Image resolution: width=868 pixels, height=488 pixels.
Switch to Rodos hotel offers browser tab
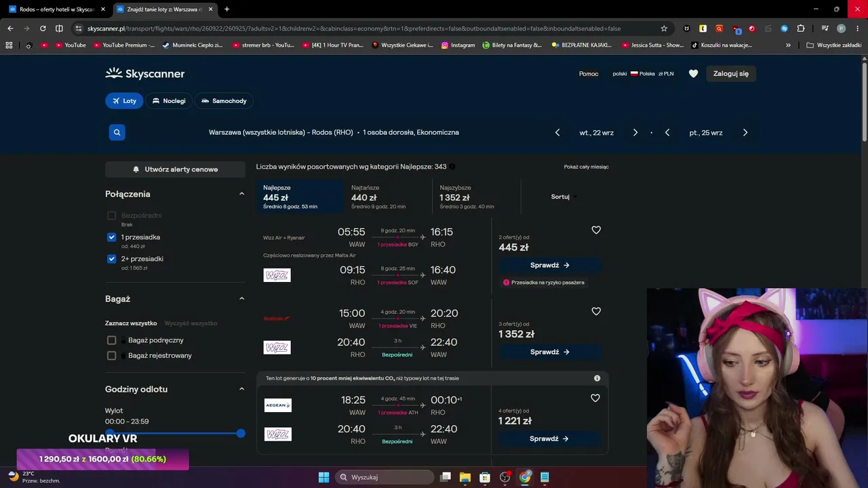[x=57, y=9]
